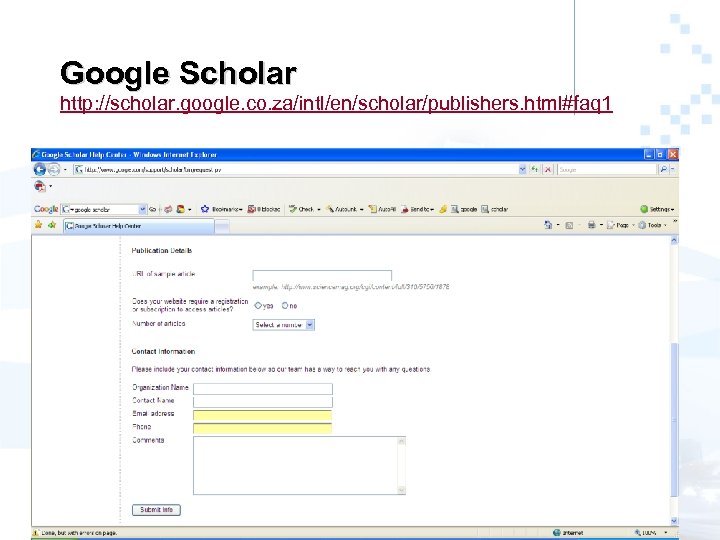Click the yellow Email address field

click(x=263, y=416)
